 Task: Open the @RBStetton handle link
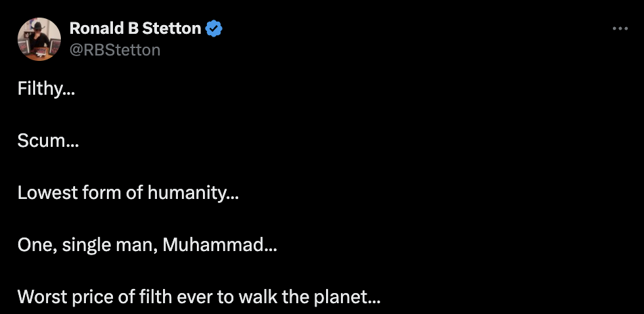click(x=115, y=49)
